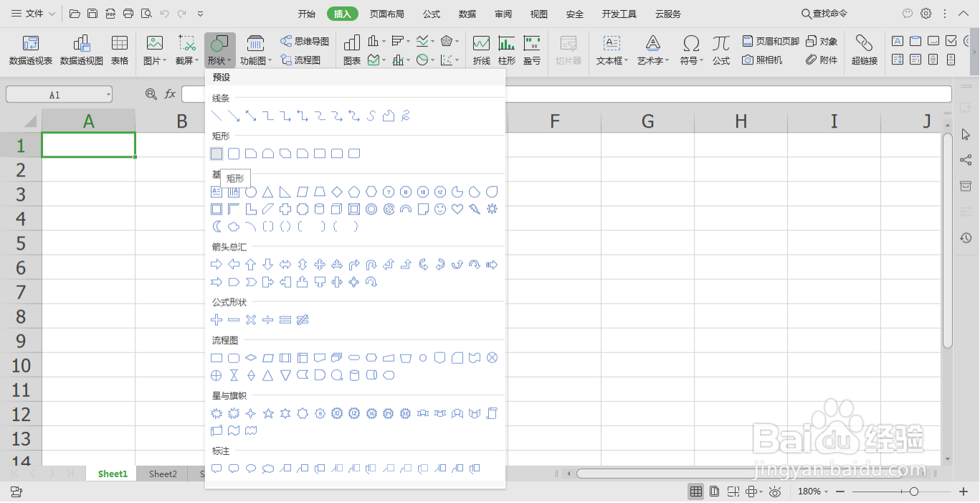Viewport: 980px width, 503px height.
Task: Pick the multiply formula shape
Action: pyautogui.click(x=251, y=320)
